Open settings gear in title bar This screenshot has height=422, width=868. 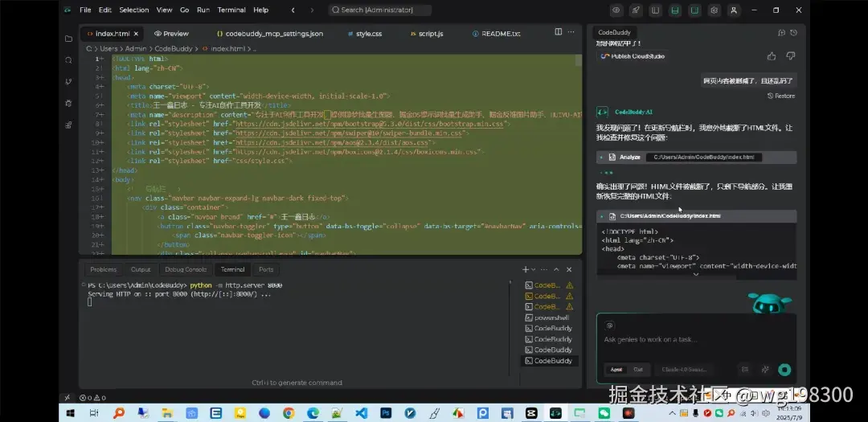click(x=714, y=10)
